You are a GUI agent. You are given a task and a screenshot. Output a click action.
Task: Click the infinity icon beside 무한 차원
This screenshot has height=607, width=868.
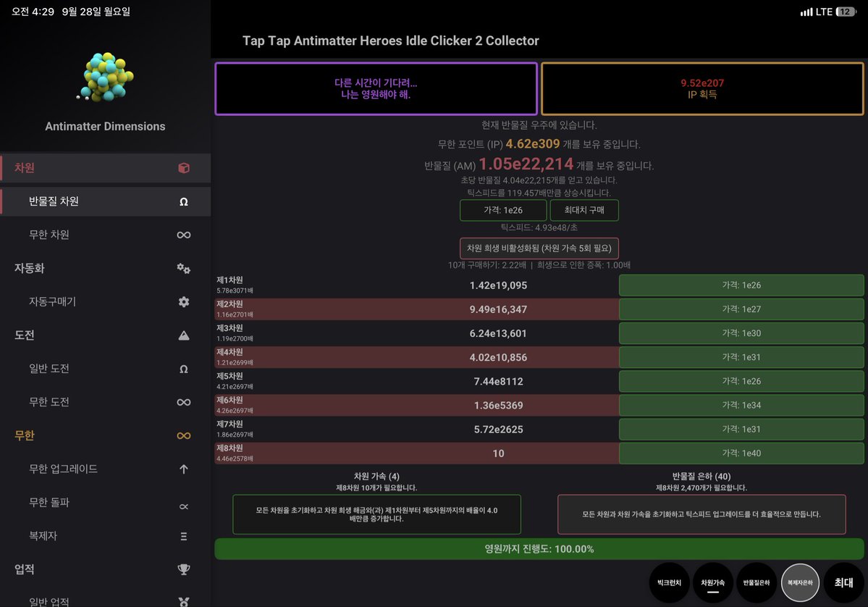click(184, 235)
